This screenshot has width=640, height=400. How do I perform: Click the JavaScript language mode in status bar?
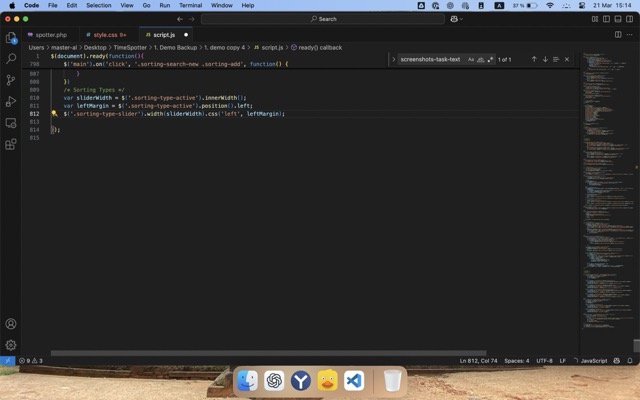pos(594,360)
